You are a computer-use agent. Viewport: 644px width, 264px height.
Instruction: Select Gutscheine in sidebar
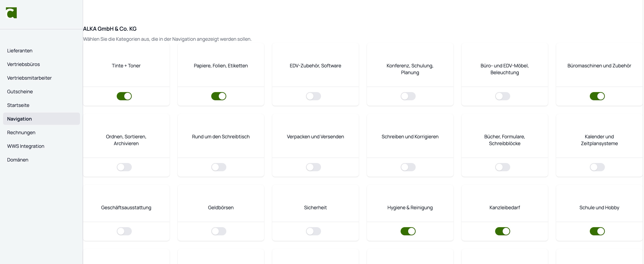pyautogui.click(x=20, y=92)
